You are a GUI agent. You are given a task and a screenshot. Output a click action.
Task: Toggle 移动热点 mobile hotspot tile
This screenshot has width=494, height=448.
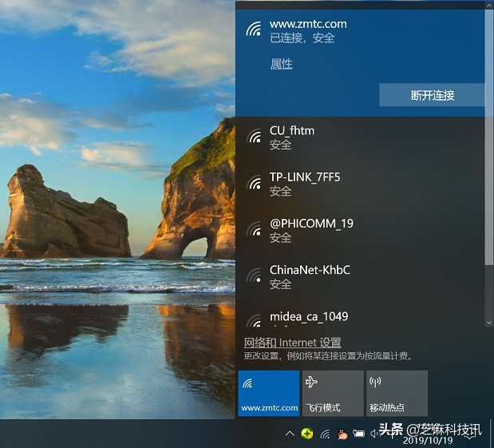click(x=397, y=393)
